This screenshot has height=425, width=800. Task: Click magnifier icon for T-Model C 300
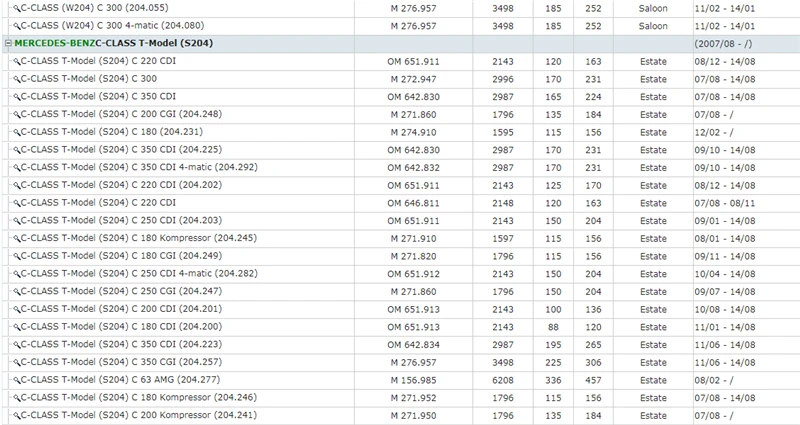click(17, 79)
